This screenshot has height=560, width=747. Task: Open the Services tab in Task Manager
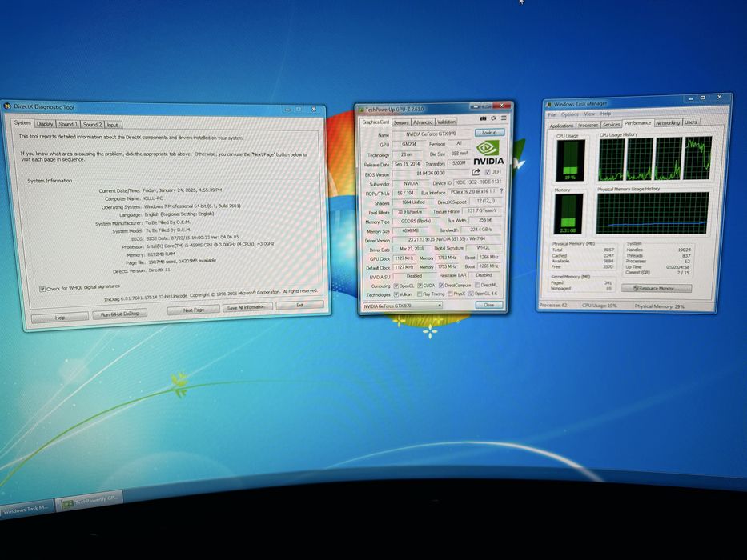611,124
